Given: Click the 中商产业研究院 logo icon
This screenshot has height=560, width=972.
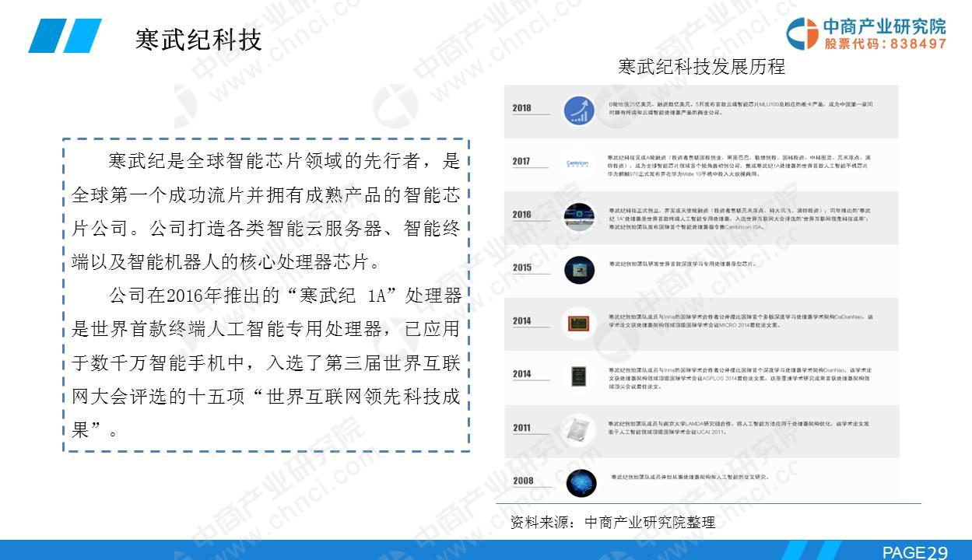Looking at the screenshot, I should (802, 33).
